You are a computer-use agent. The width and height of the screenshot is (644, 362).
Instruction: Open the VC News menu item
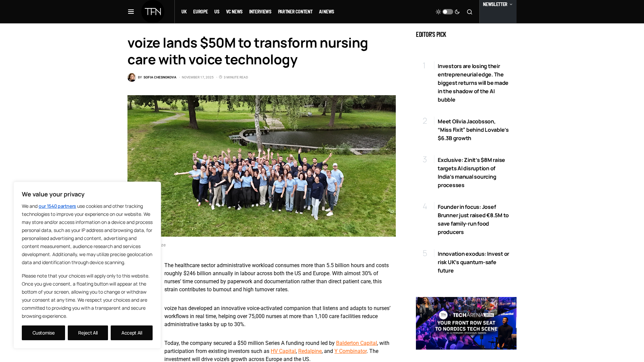tap(234, 12)
